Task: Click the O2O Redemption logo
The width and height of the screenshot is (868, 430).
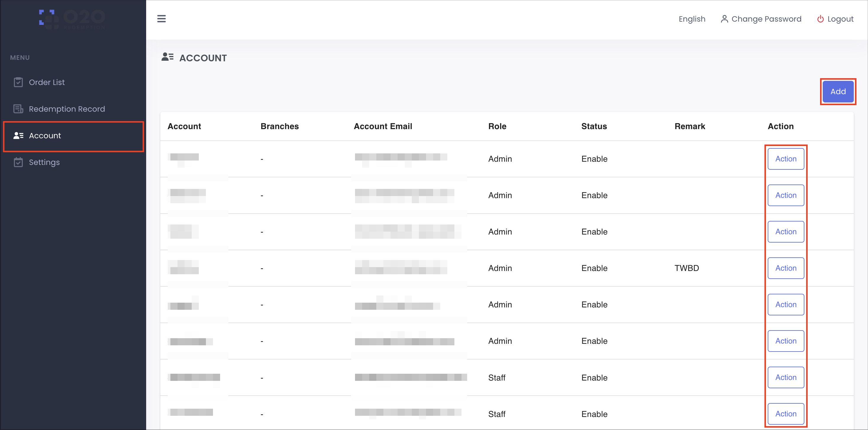Action: tap(72, 19)
